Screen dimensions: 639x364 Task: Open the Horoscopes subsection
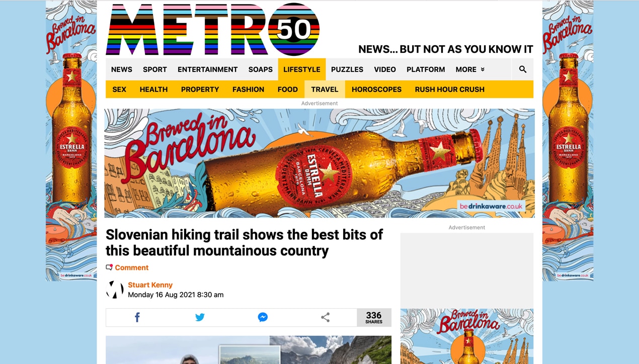[376, 89]
